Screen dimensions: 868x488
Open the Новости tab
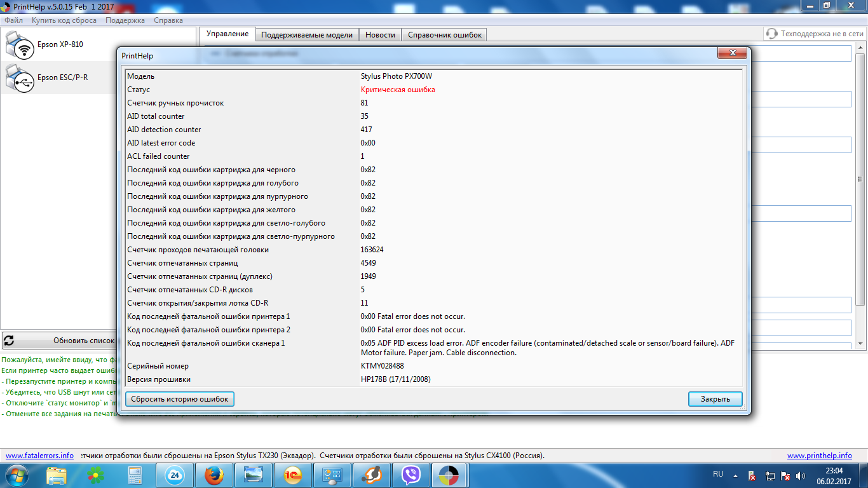tap(380, 35)
